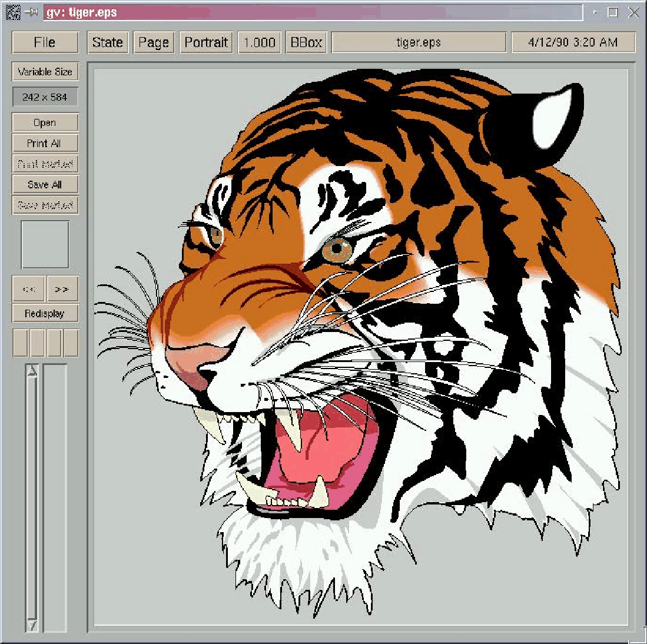The height and width of the screenshot is (644, 647).
Task: Click the sidebar vertical scrollbar track
Action: point(32,497)
